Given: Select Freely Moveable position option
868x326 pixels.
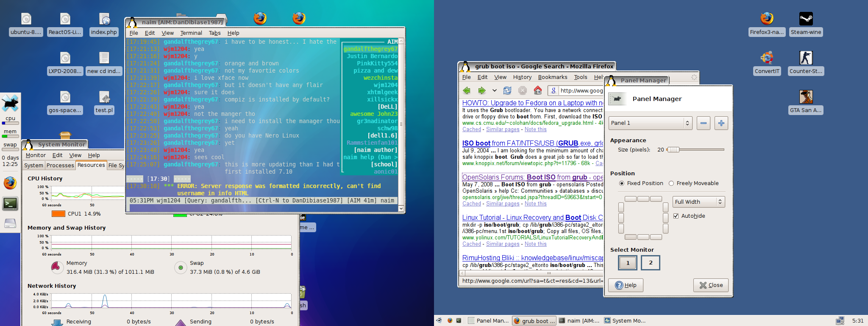Looking at the screenshot, I should click(671, 183).
